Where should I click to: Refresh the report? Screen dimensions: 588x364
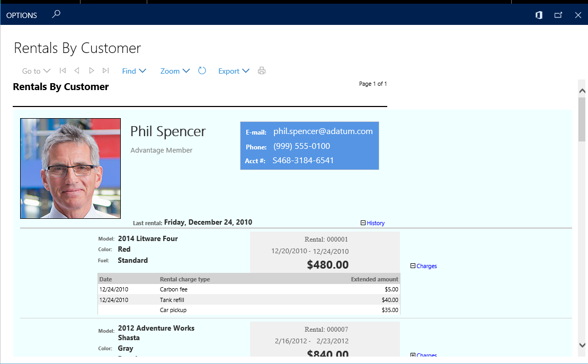click(202, 70)
